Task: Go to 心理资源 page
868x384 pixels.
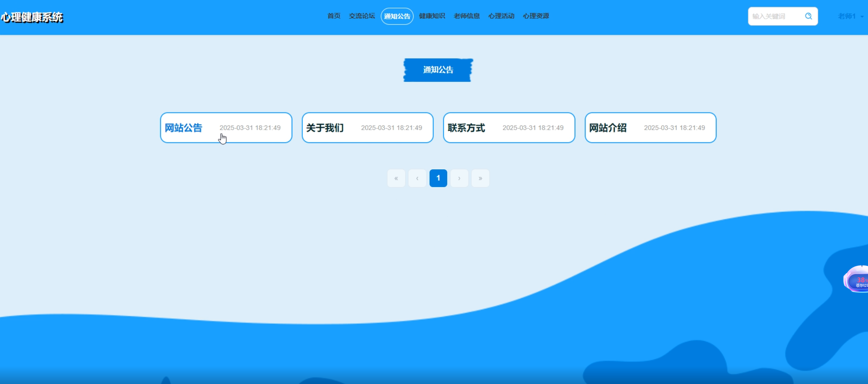Action: click(536, 16)
